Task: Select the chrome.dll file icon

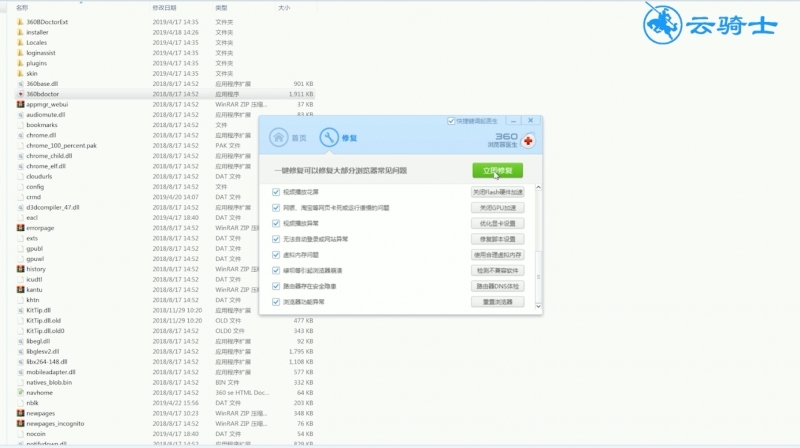Action: (20, 135)
